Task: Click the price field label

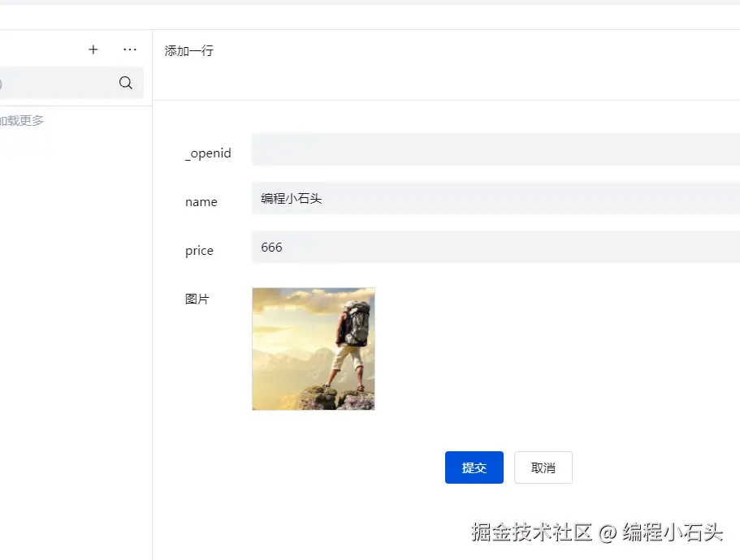Action: 199,251
